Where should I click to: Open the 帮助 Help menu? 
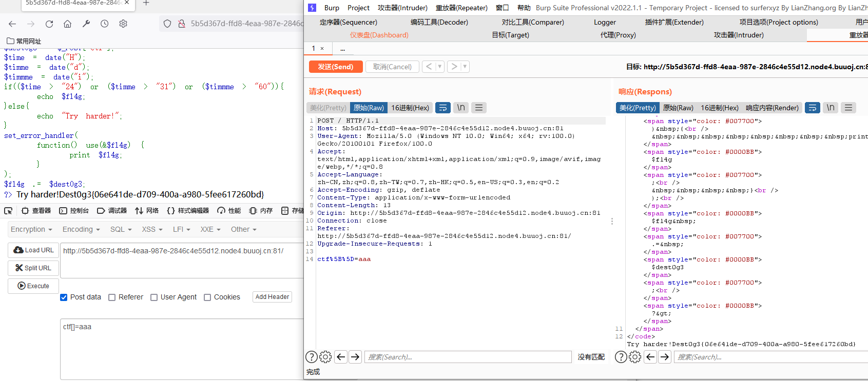(524, 8)
